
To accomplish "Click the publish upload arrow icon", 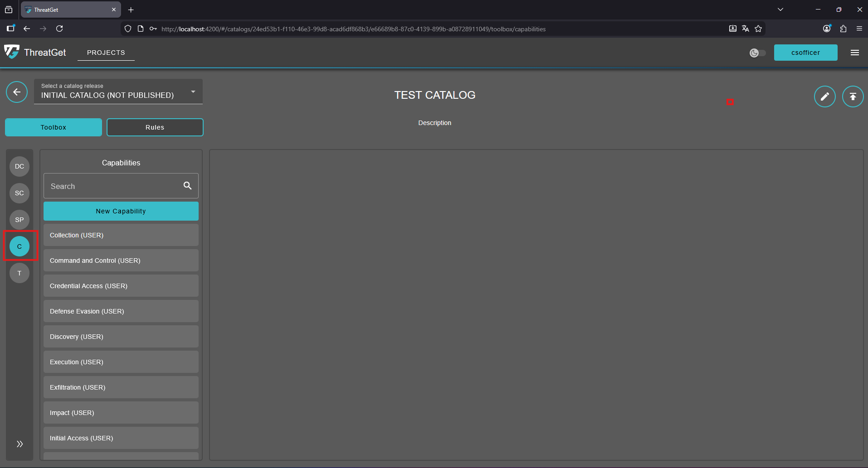I will click(853, 96).
